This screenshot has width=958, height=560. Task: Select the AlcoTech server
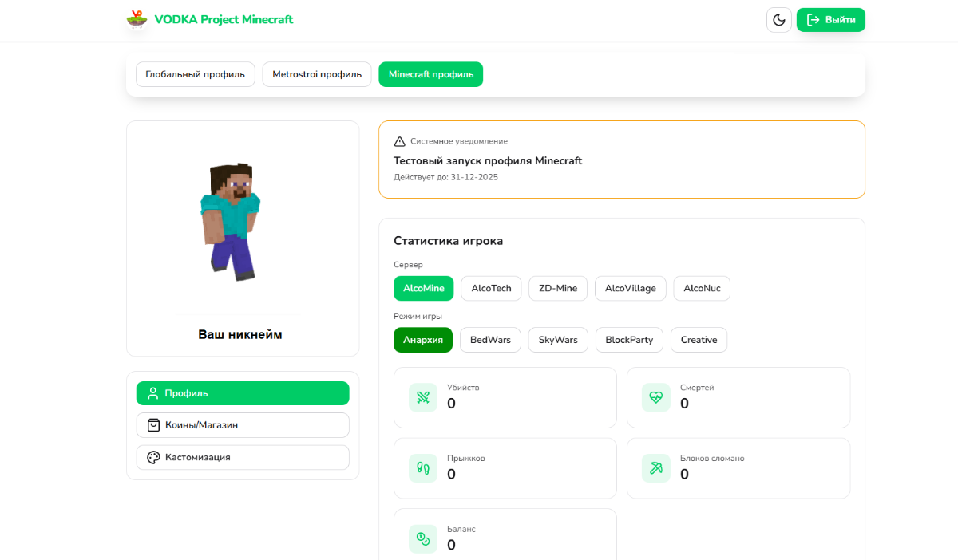tap(491, 288)
